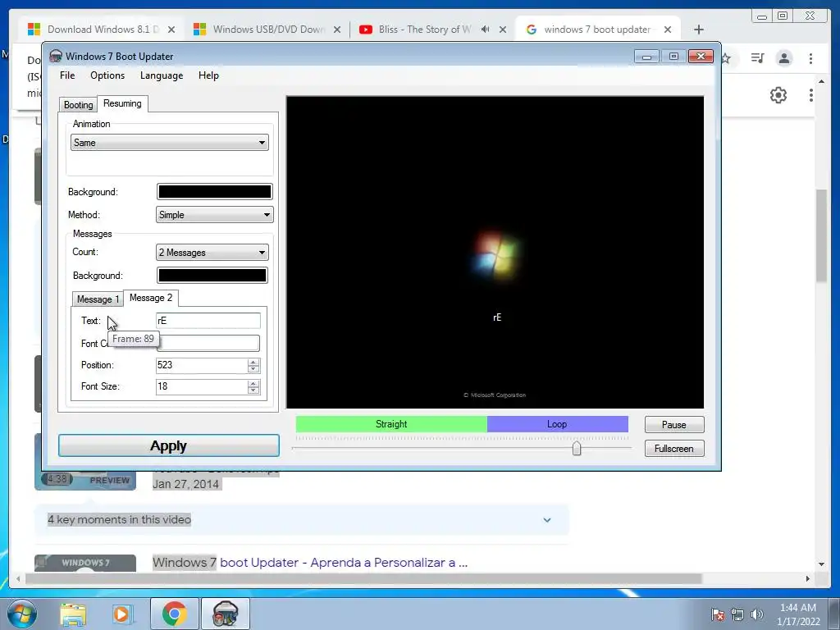The width and height of the screenshot is (840, 630).
Task: Switch to Download Windows 8.1 browser tab
Action: click(102, 30)
